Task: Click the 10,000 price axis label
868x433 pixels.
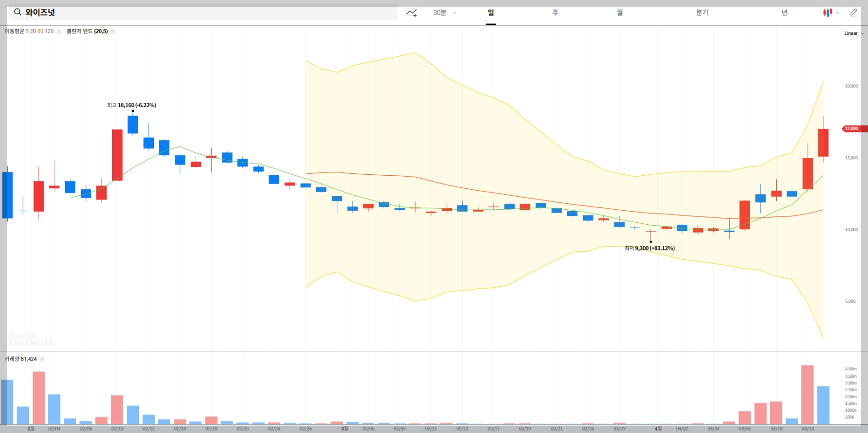Action: (x=851, y=230)
